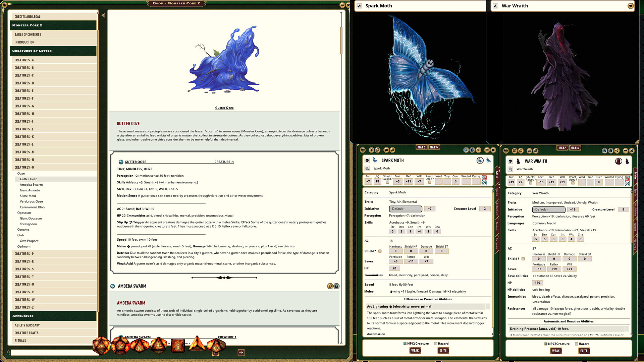Enable React Used? on the War Wraith sheet

click(574, 183)
